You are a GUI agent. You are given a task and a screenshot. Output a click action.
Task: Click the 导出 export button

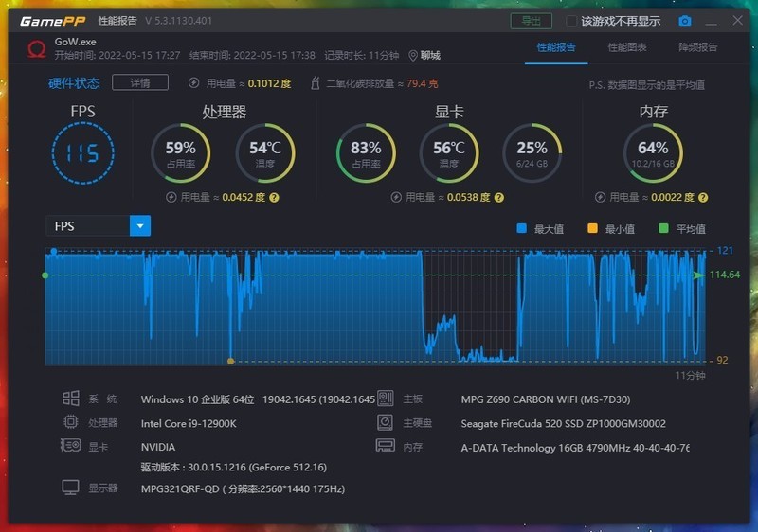coord(531,21)
